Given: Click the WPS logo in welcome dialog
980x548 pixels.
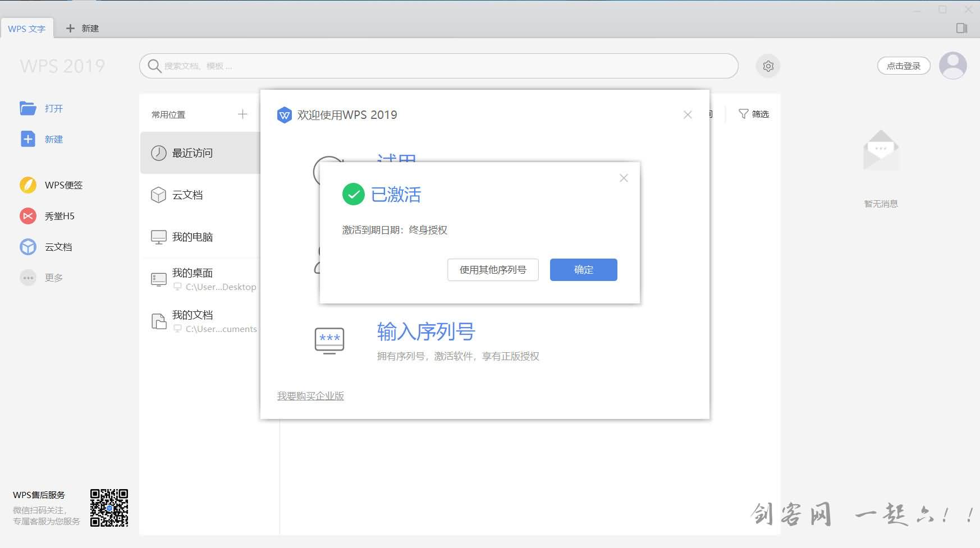Looking at the screenshot, I should point(285,115).
